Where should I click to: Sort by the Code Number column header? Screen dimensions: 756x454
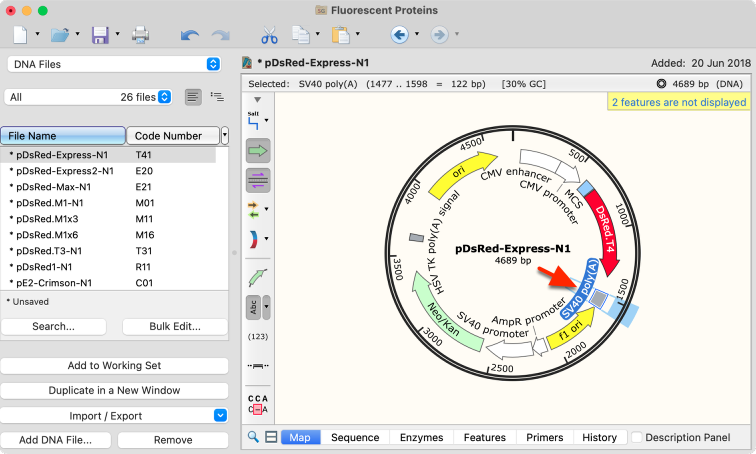click(173, 136)
